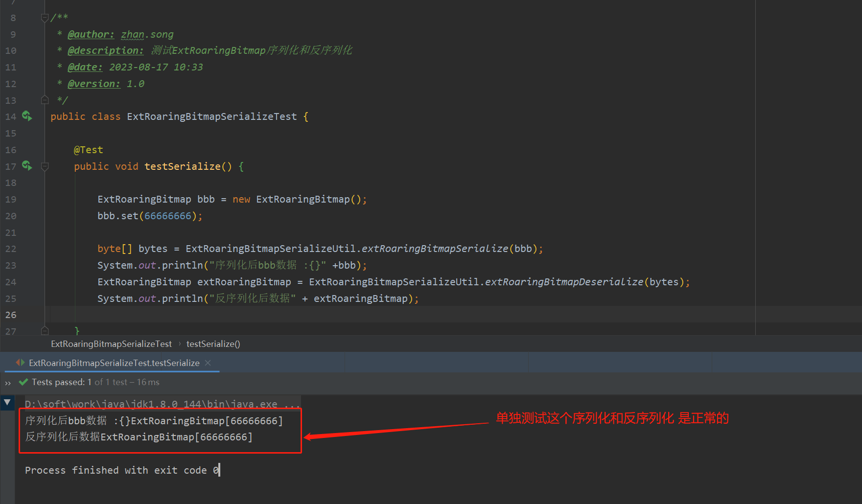Click the @date: tag in the Javadoc
This screenshot has height=504, width=862.
(x=85, y=67)
